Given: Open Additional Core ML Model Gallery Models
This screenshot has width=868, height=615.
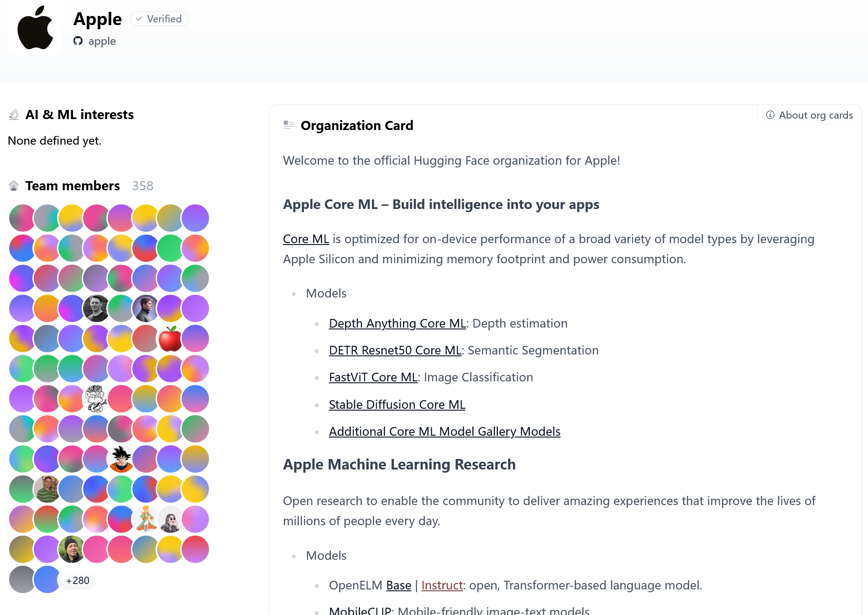Looking at the screenshot, I should click(444, 432).
